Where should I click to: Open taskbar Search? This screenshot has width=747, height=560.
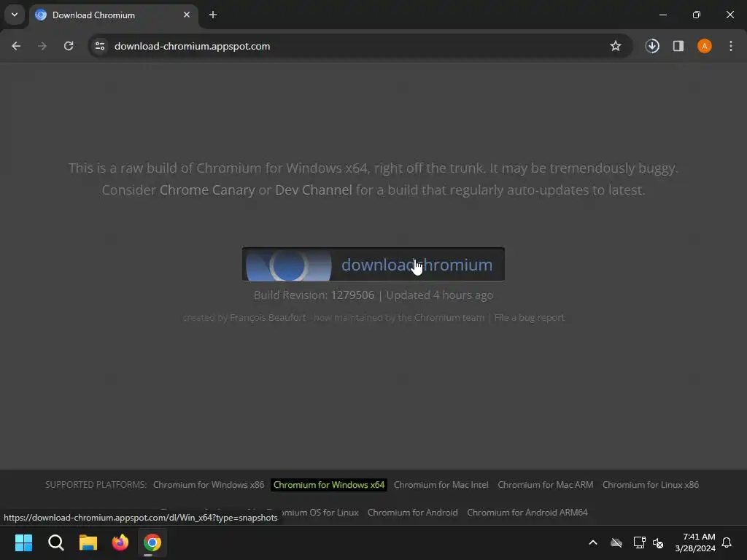click(55, 542)
